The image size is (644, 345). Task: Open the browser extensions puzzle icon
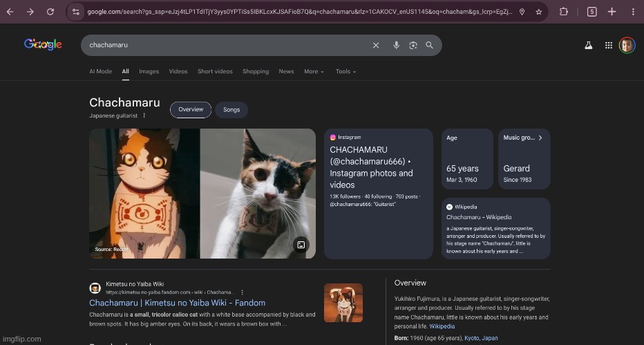[564, 12]
